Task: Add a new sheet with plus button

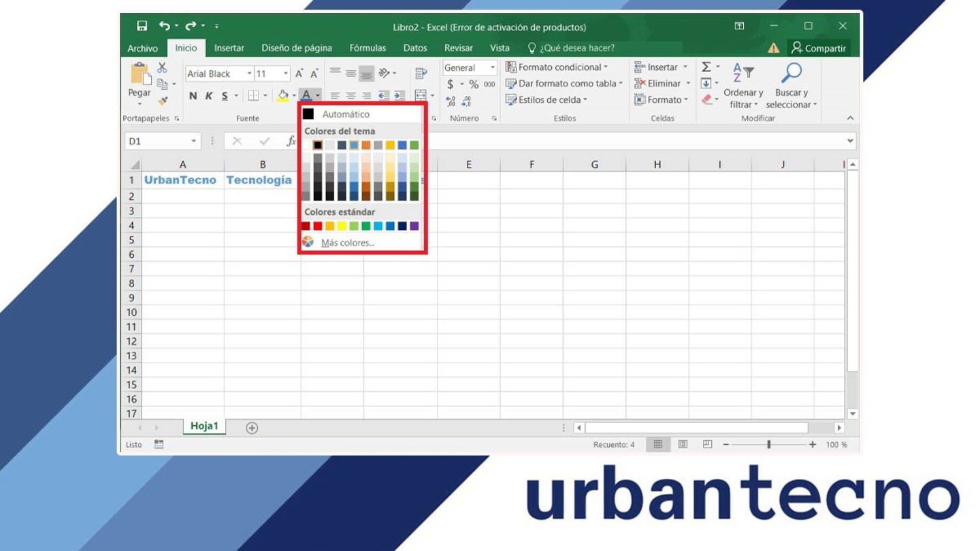Action: coord(252,428)
